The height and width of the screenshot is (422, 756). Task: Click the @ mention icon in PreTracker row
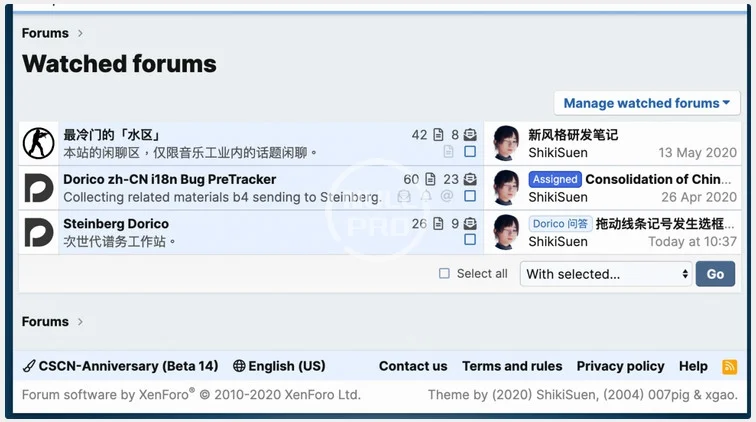[x=447, y=197]
